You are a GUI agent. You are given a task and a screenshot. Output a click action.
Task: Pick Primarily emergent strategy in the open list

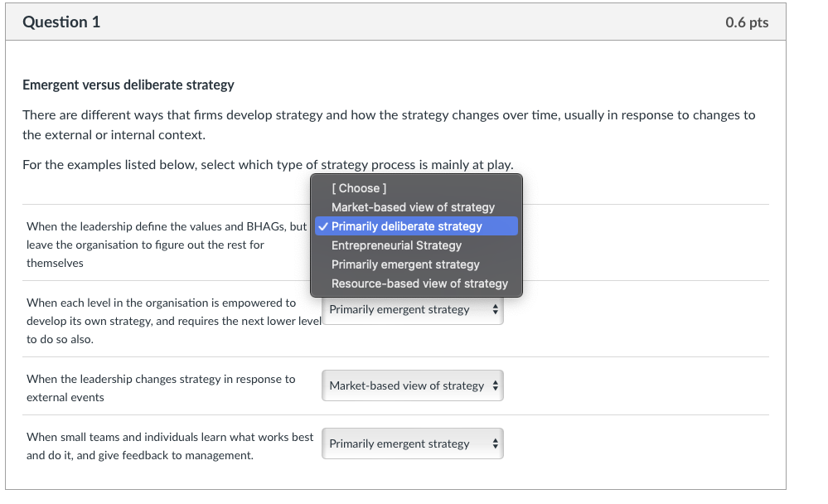(405, 264)
